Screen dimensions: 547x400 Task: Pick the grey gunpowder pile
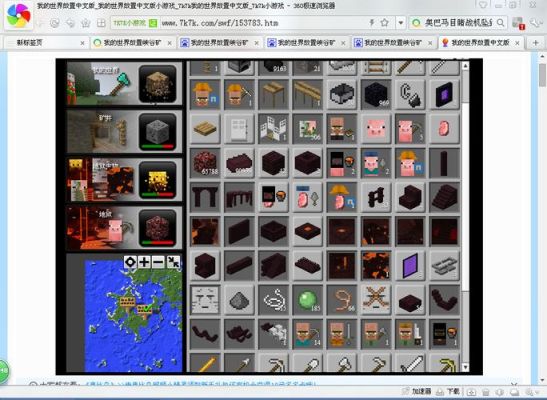pyautogui.click(x=239, y=300)
